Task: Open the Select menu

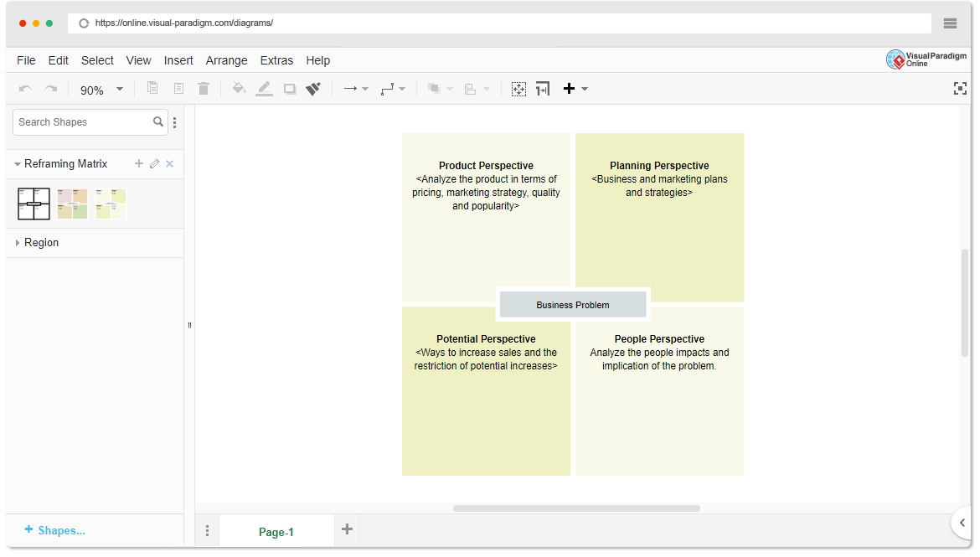Action: [97, 60]
